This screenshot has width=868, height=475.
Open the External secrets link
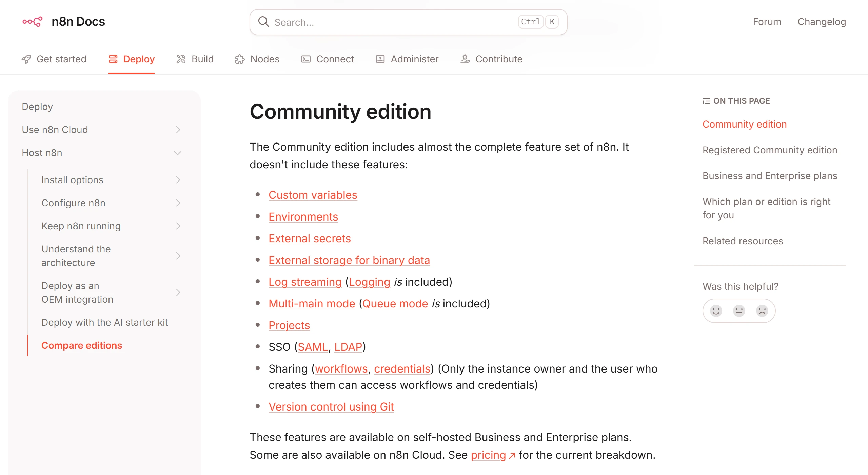point(310,239)
